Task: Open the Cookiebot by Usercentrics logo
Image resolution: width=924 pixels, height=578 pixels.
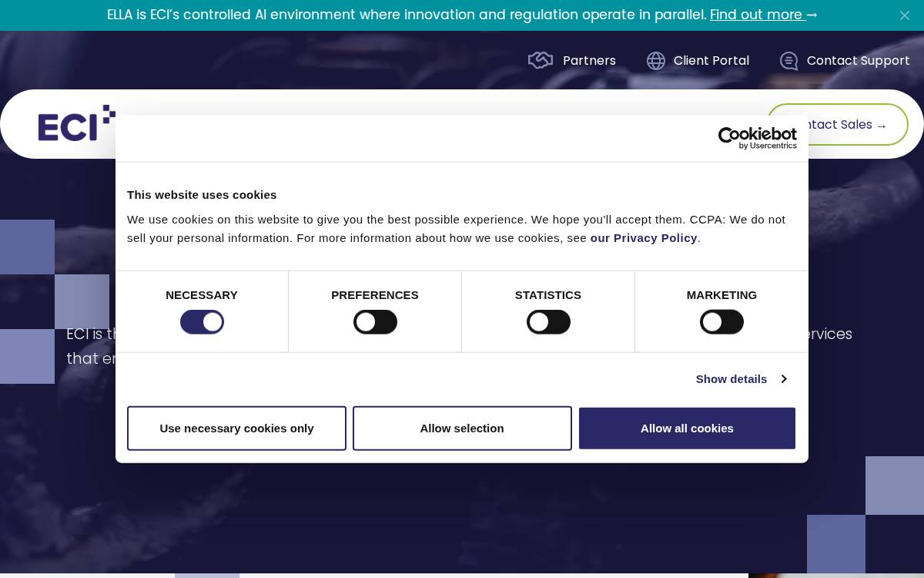Action: pyautogui.click(x=758, y=138)
